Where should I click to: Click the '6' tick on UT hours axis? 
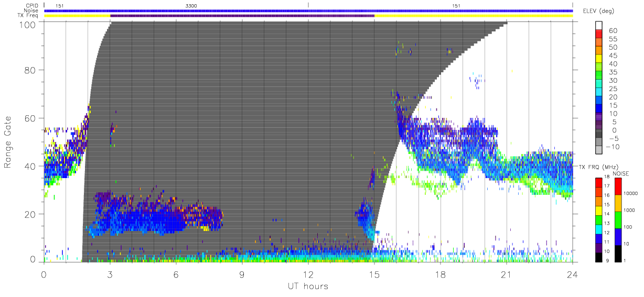coord(176,273)
